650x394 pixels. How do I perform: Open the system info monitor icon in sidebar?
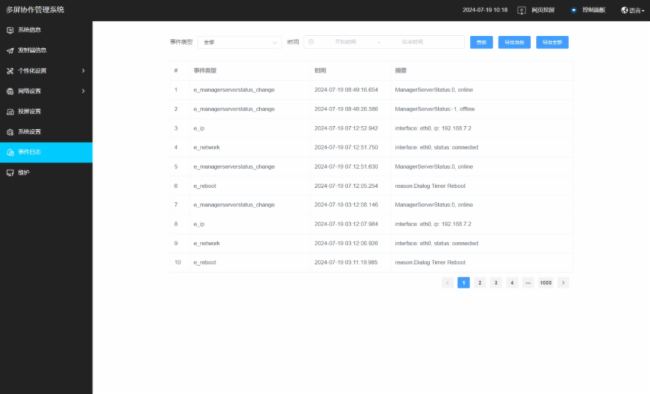pos(10,30)
